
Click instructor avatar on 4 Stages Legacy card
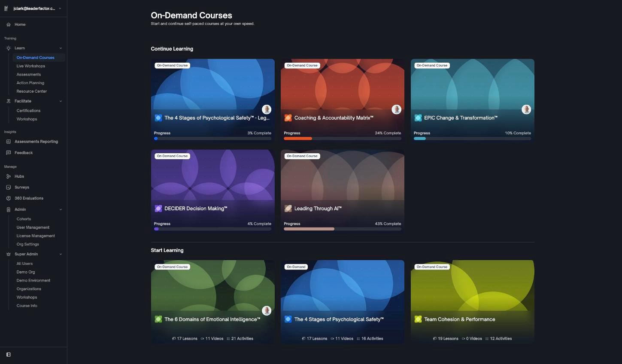click(x=267, y=109)
